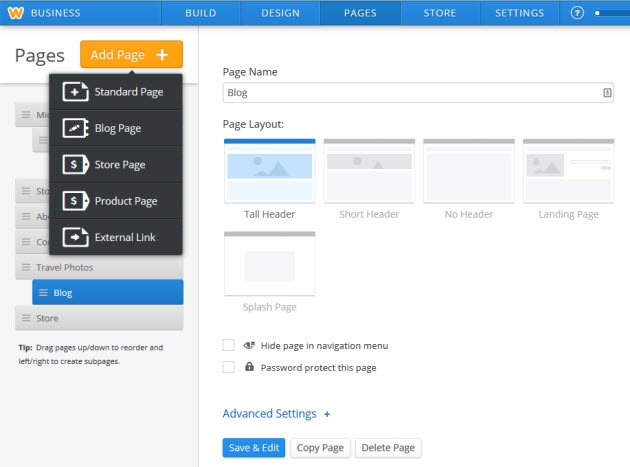Select the Blog subpage in list
The image size is (630, 467).
[x=108, y=292]
